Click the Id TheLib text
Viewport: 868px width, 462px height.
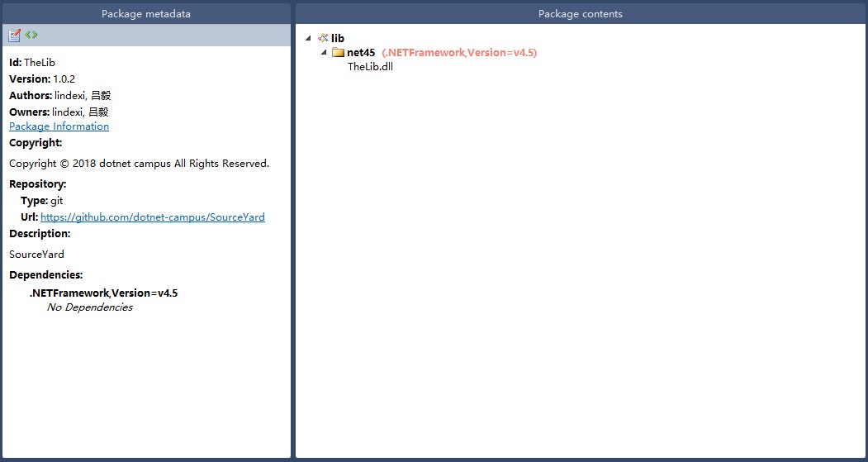[x=32, y=63]
